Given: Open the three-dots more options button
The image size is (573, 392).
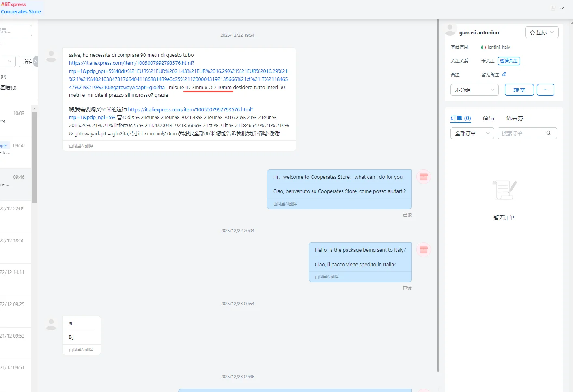Looking at the screenshot, I should click(x=545, y=90).
